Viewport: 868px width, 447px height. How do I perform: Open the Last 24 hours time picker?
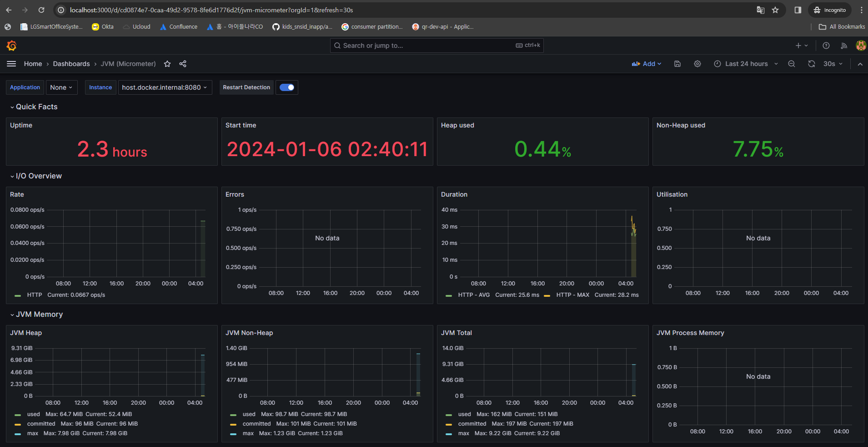click(x=746, y=64)
